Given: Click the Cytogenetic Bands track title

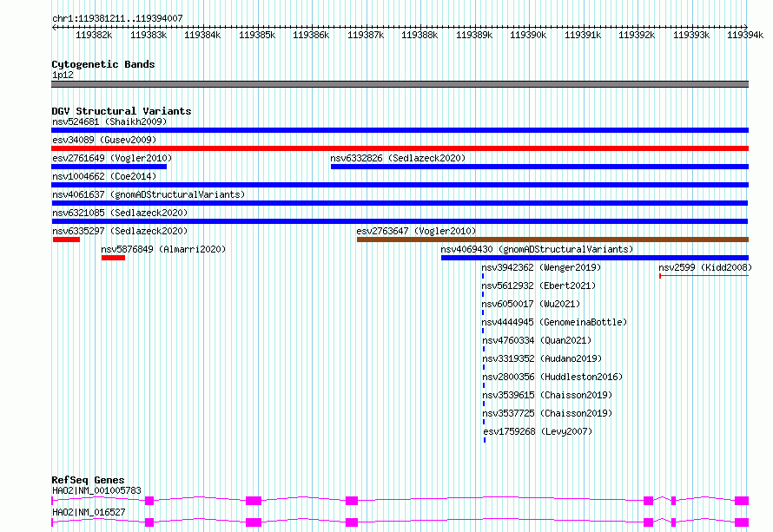Looking at the screenshot, I should pos(103,64).
